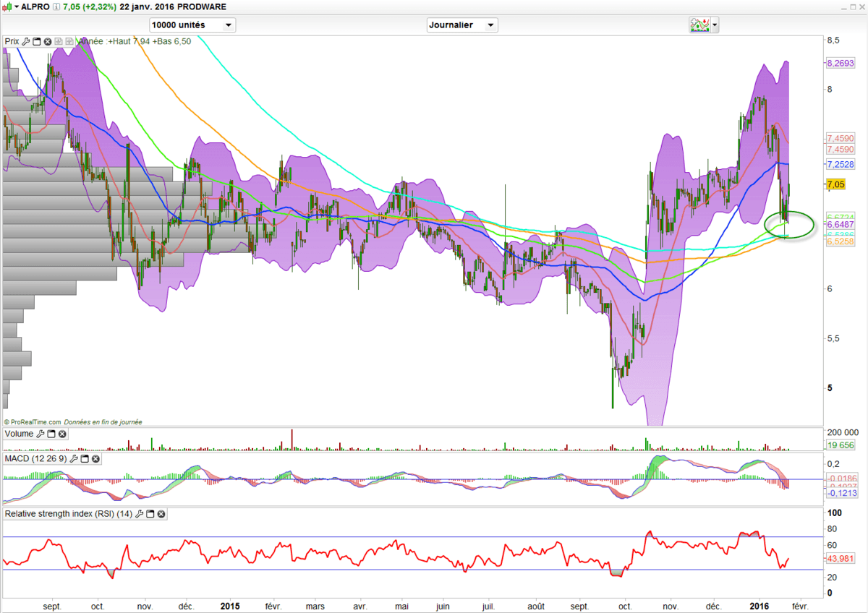Click the add indicator chart icon
This screenshot has height=613, width=868.
[699, 25]
